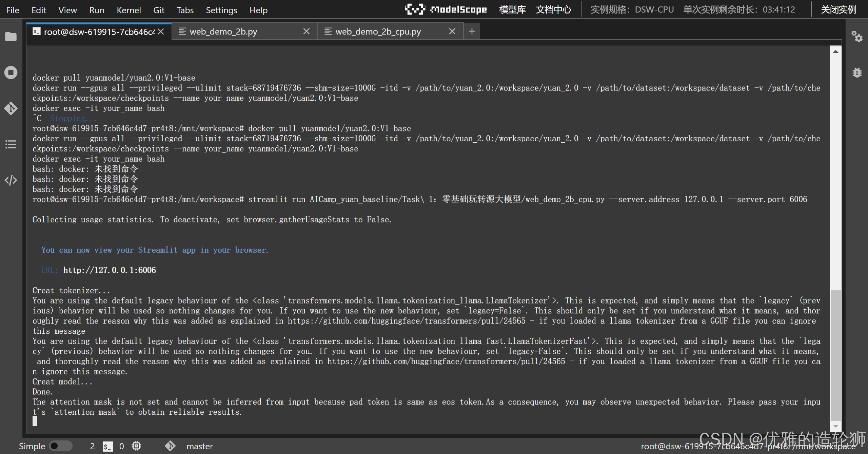This screenshot has height=454, width=868.
Task: Click the terminal scrollbar up arrow
Action: coord(835,51)
